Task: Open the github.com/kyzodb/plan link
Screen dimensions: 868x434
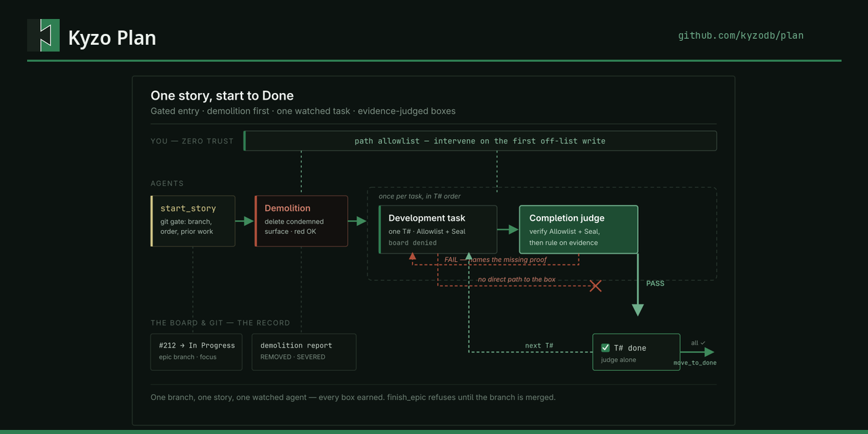Action: tap(741, 35)
